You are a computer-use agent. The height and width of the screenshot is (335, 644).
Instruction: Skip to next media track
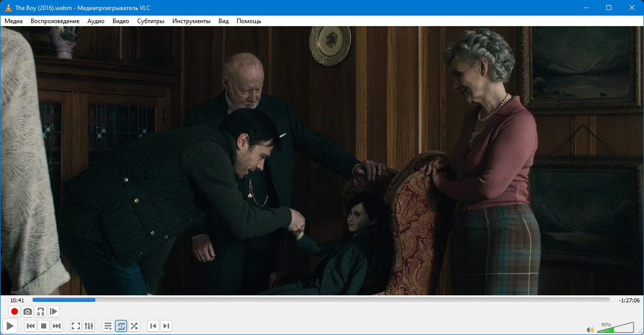point(57,326)
